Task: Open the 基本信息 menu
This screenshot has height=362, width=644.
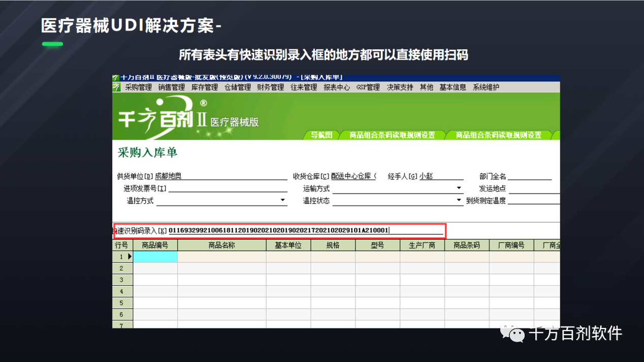Action: point(453,87)
